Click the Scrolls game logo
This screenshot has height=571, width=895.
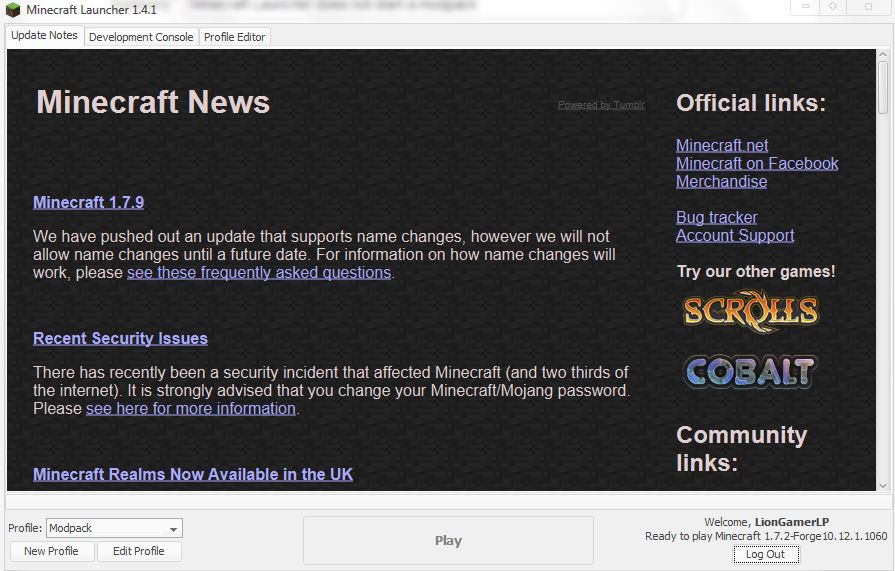click(750, 311)
